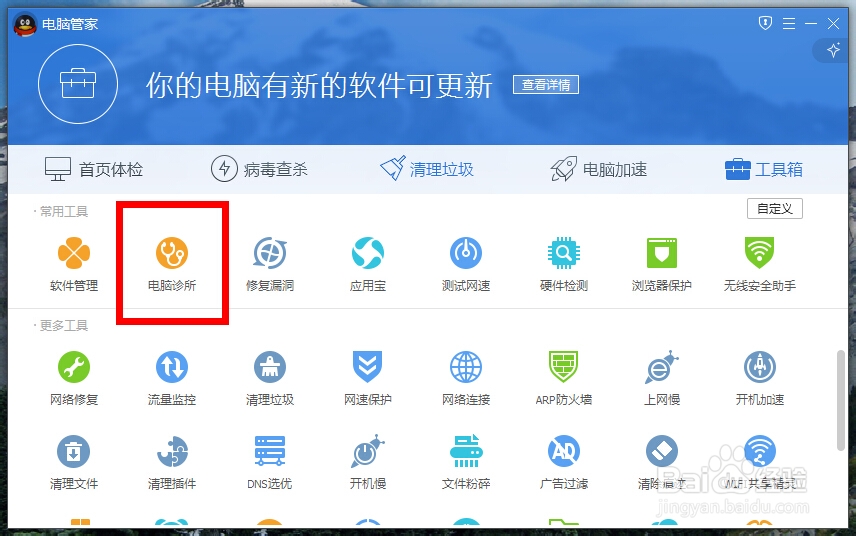Click the QQ penguin logo
856x536 pixels.
(x=25, y=25)
